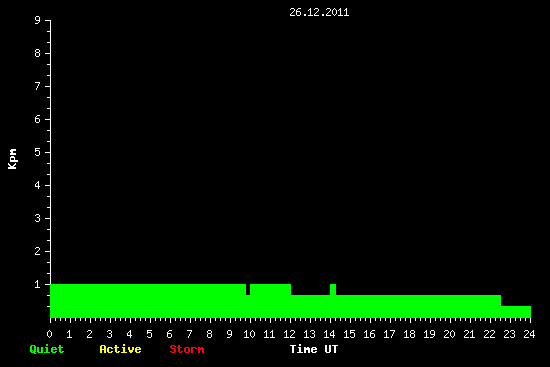550x367 pixels.
Task: Click the lowest green bar segment near hour 23
Action: (x=516, y=312)
